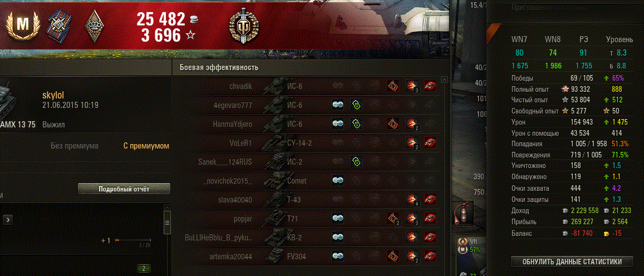Image resolution: width=644 pixels, height=276 pixels.
Task: Click the scroll up arrow of the efficiency list
Action: [x=444, y=79]
